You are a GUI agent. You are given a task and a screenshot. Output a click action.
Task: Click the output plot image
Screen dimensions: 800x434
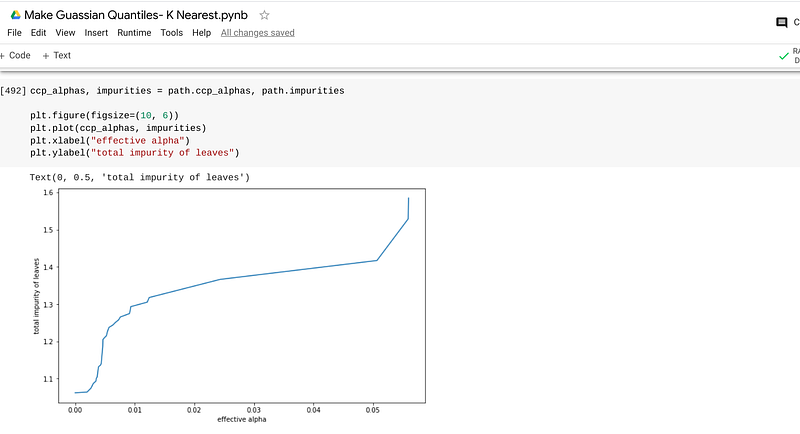click(x=228, y=306)
